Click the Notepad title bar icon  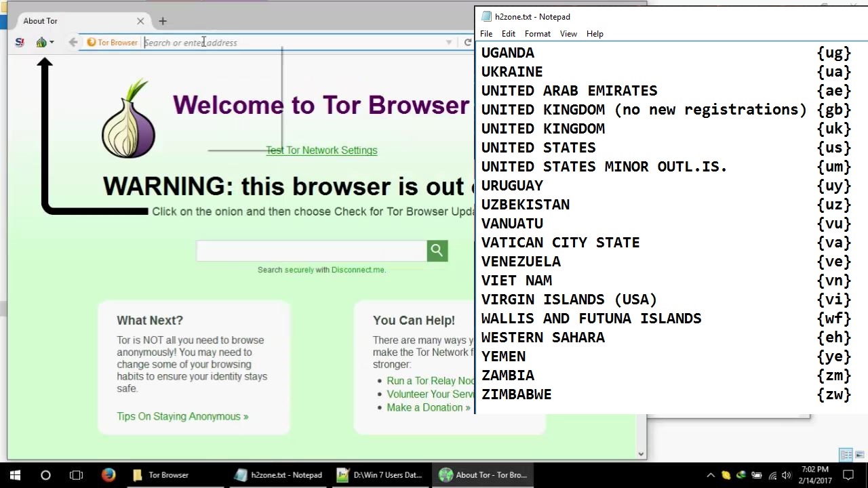click(x=486, y=17)
